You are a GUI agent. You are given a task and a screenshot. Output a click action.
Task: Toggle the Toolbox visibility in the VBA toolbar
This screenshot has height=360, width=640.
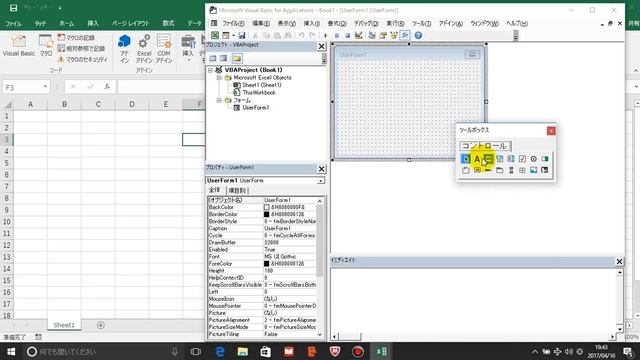coord(405,36)
